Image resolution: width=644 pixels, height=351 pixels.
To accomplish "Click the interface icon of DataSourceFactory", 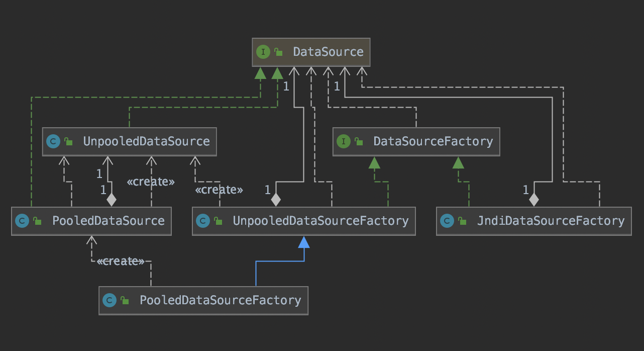I will [x=343, y=141].
